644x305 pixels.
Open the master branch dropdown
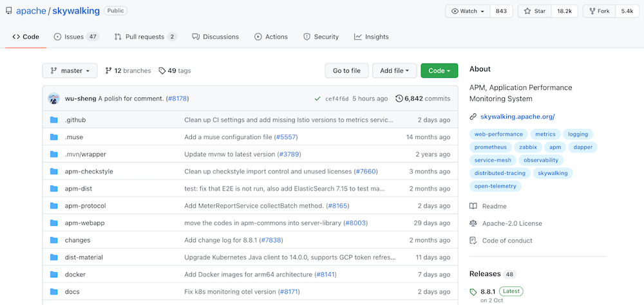(x=70, y=71)
